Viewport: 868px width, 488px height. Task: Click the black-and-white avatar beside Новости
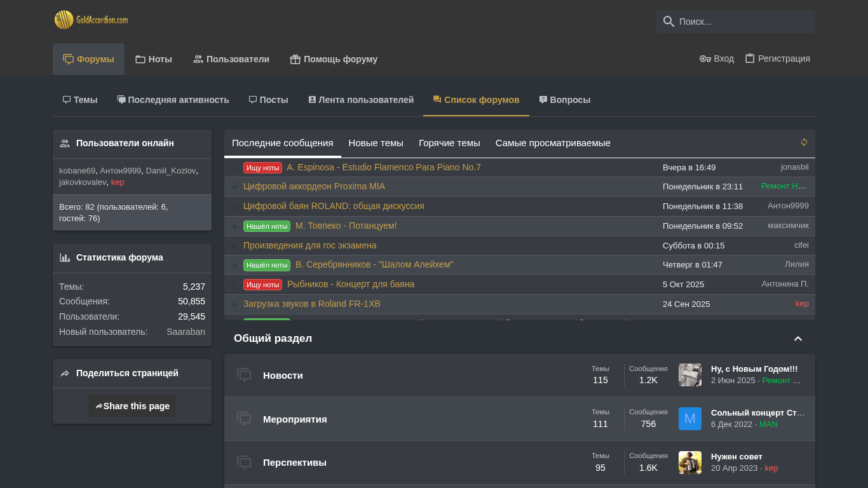pyautogui.click(x=689, y=375)
